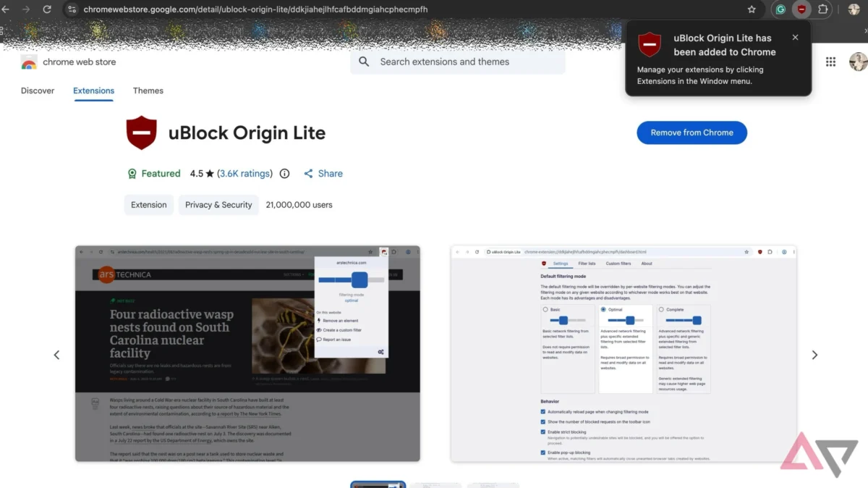Open the Google account avatar on the page
The height and width of the screenshot is (488, 868).
coord(858,62)
